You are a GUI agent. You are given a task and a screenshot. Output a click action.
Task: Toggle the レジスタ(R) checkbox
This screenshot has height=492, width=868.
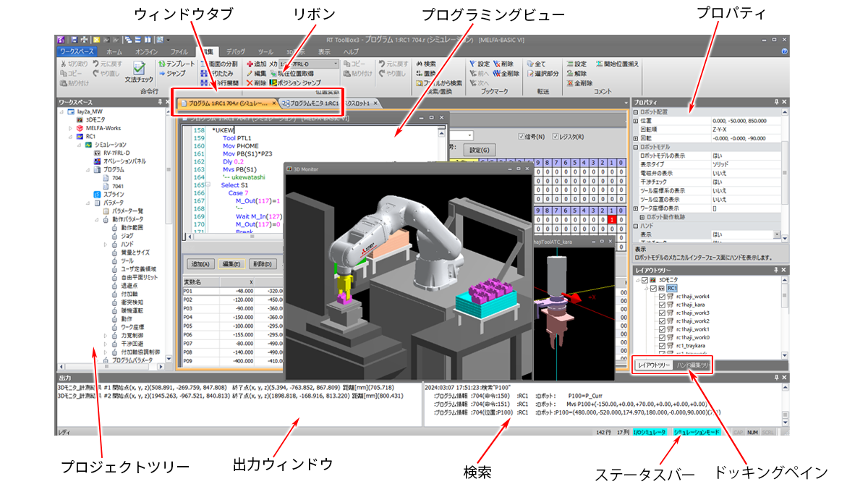click(556, 136)
